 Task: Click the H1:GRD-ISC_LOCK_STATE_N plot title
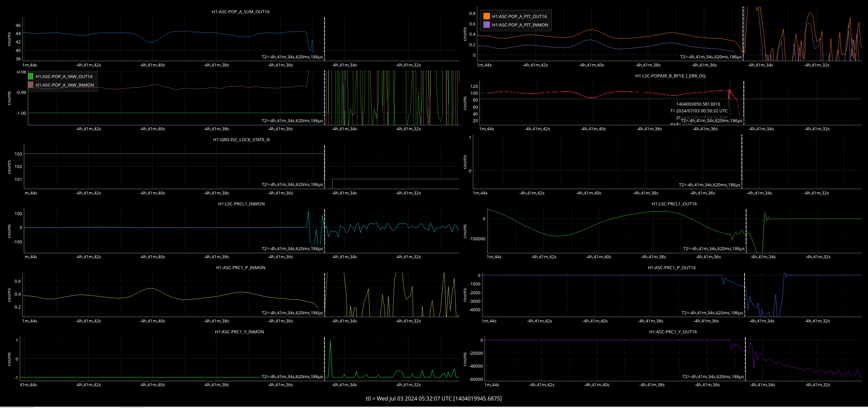[241, 140]
